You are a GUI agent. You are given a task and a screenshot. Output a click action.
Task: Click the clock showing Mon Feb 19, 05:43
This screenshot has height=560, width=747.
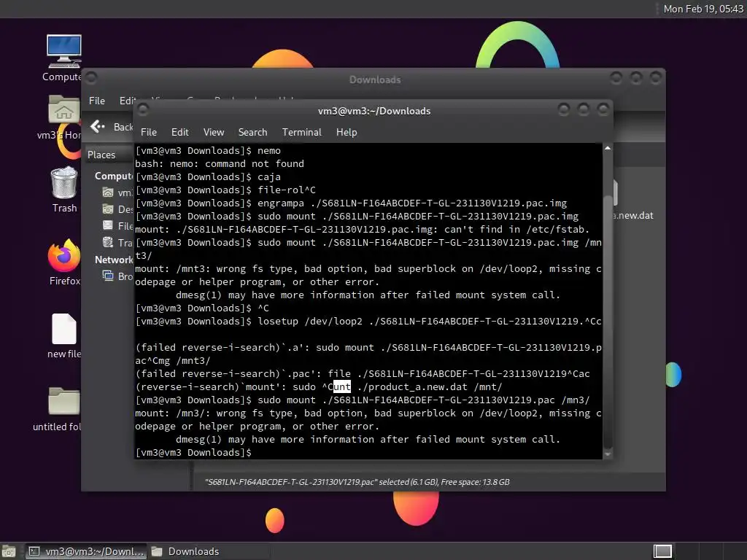click(x=703, y=9)
